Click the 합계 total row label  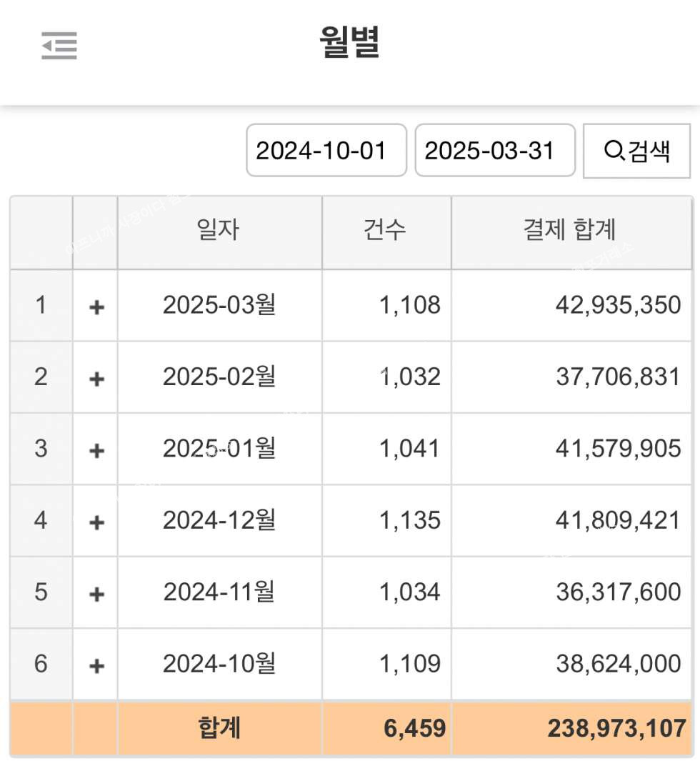click(x=219, y=728)
